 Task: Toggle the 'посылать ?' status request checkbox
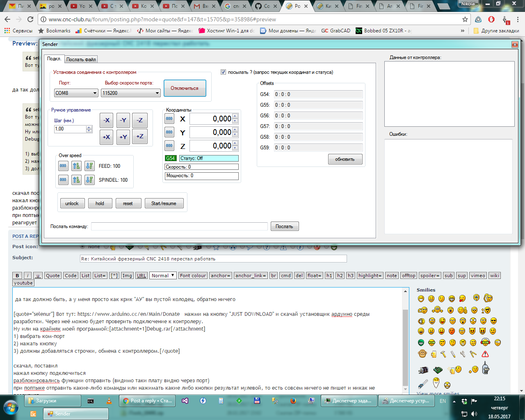pos(223,72)
